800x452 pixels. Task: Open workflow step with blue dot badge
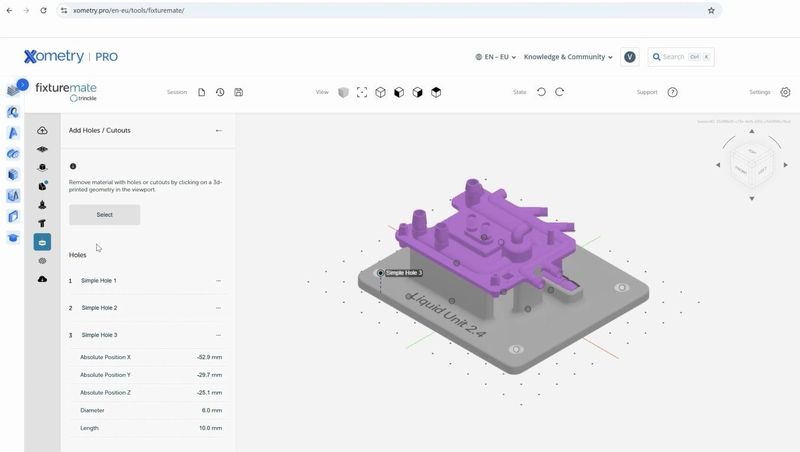(x=42, y=186)
